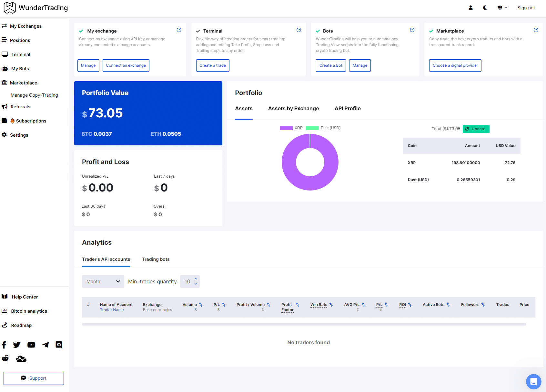Click the analytics table horizontal scrollbar
This screenshot has width=546, height=392.
(304, 324)
